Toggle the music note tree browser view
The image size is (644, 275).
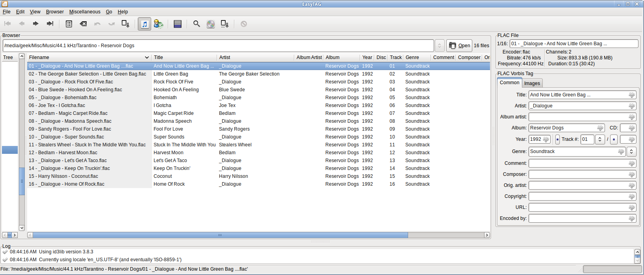[x=145, y=24]
